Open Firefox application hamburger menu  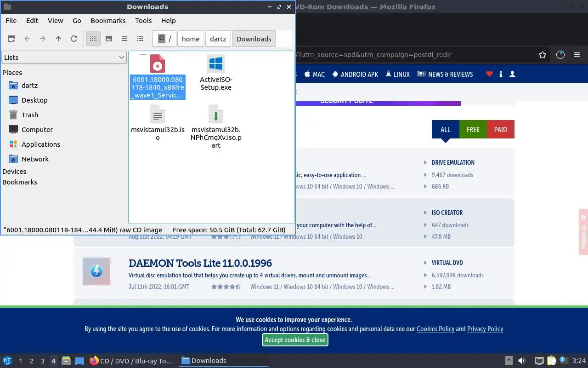577,55
